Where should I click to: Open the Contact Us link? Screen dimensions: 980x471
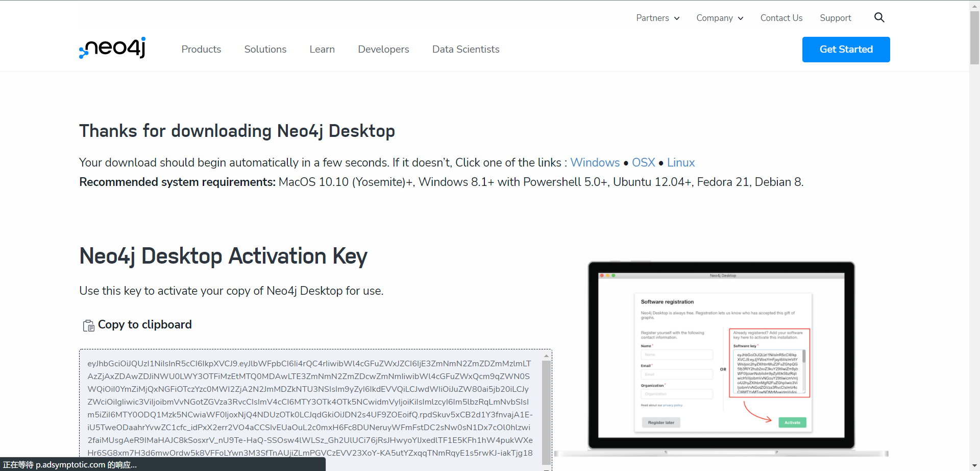[781, 18]
